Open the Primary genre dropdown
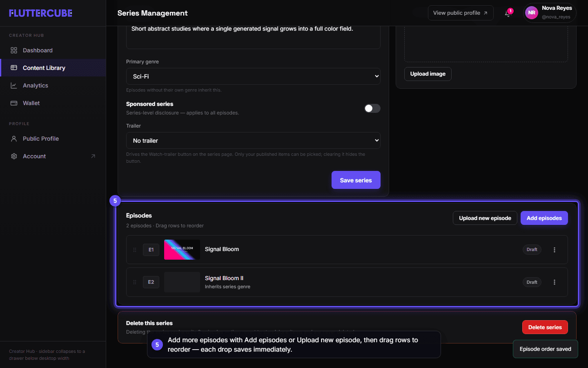588x368 pixels. pyautogui.click(x=253, y=76)
